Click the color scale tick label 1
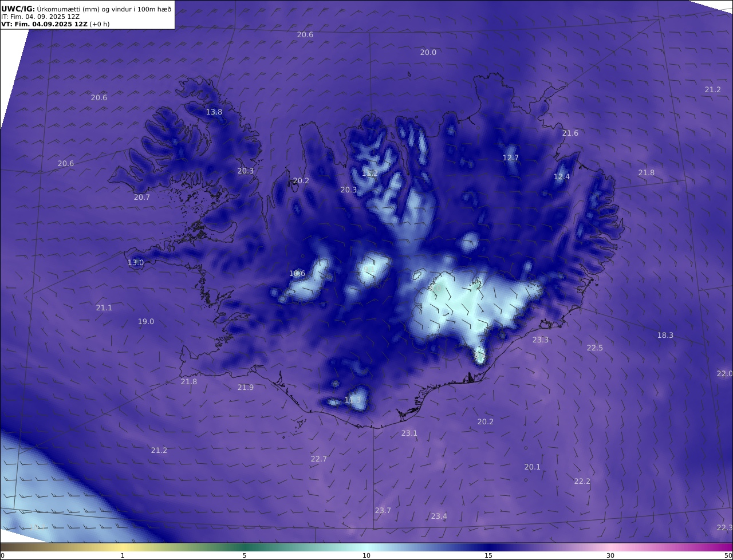 tap(123, 555)
